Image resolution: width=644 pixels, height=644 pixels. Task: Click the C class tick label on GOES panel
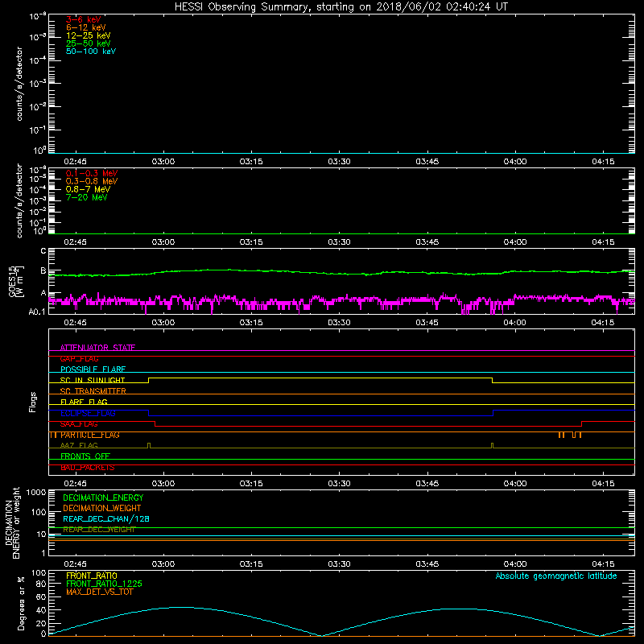tap(43, 251)
